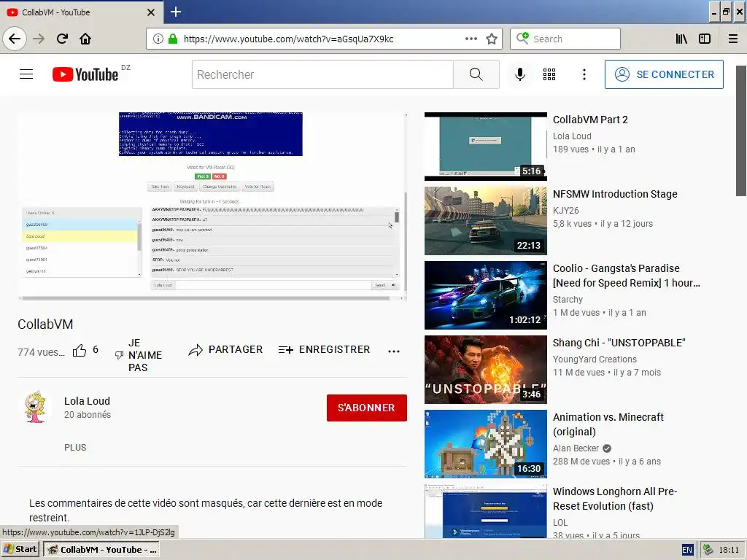Click the page vertical scrollbar thumb

[741, 131]
